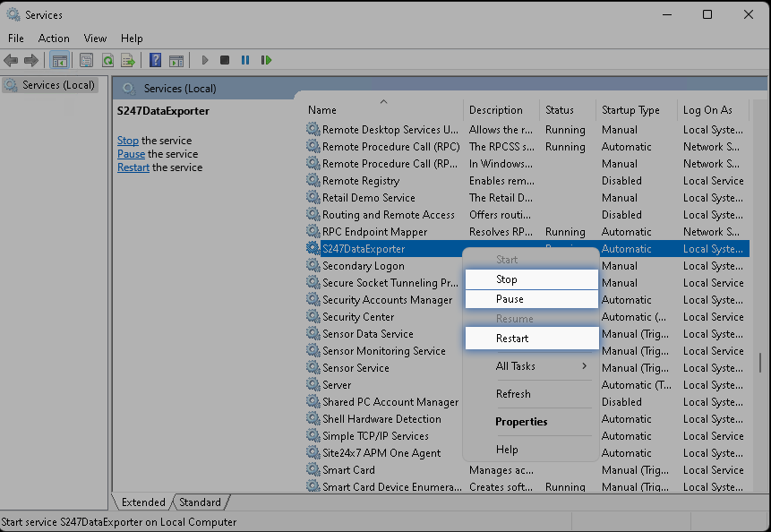Click the Pause the service link
The image size is (771, 532).
point(131,153)
